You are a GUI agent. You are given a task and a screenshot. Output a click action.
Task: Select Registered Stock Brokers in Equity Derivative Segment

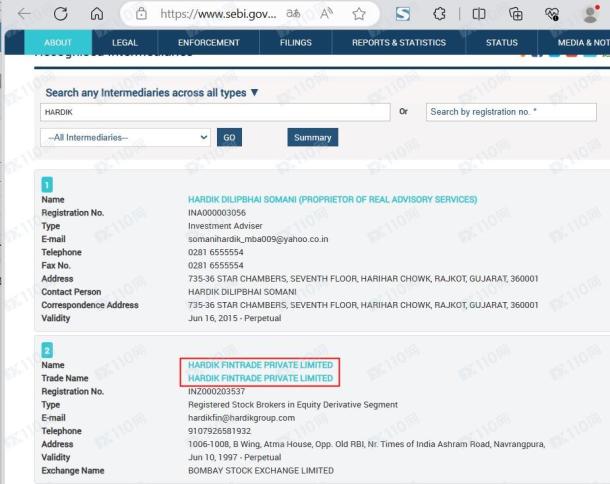(x=293, y=405)
